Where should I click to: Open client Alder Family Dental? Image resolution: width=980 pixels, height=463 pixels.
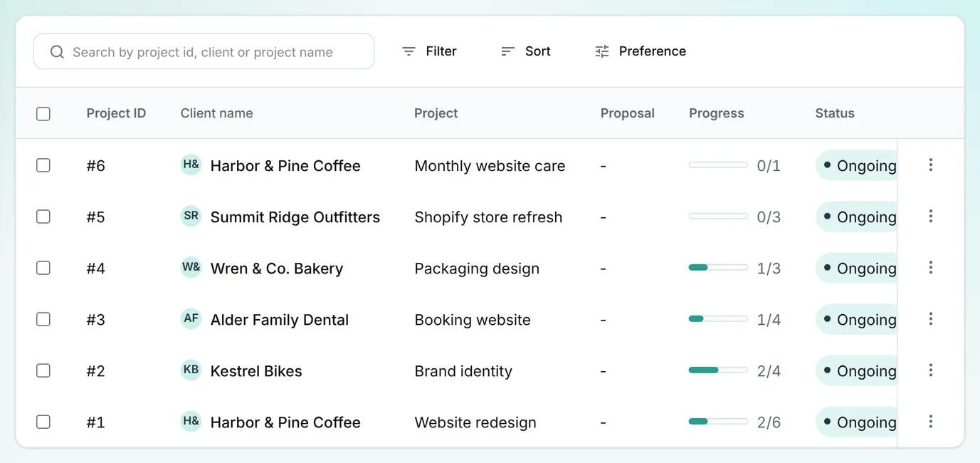click(280, 319)
